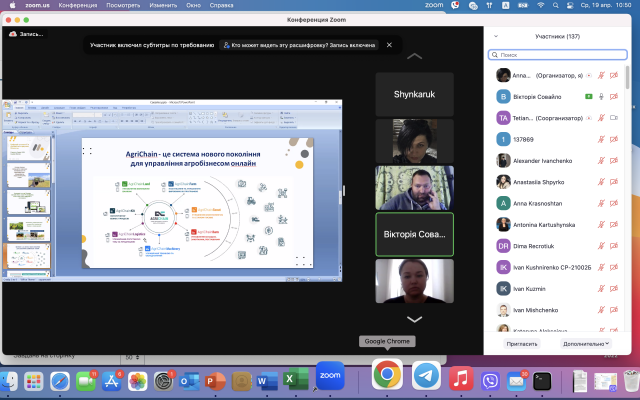640x400 pixels.
Task: Mute Вікторія Совайло microphone icon
Action: coord(601,97)
